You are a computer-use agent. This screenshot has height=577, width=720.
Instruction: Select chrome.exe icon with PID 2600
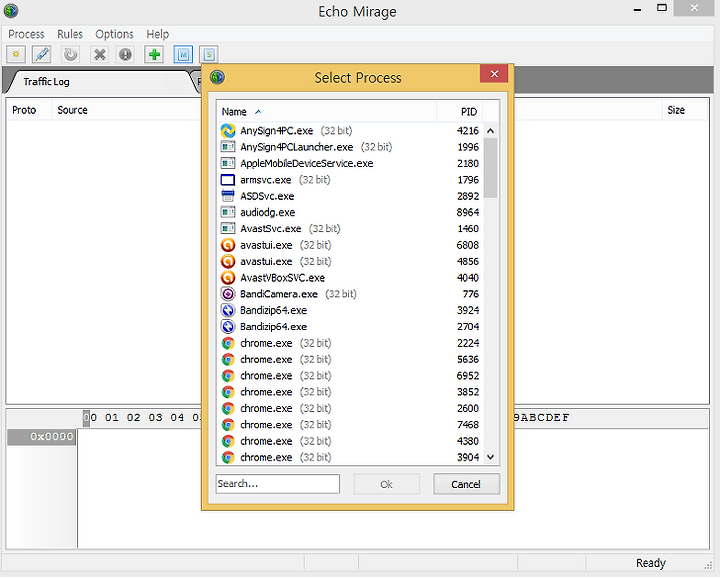(x=228, y=409)
